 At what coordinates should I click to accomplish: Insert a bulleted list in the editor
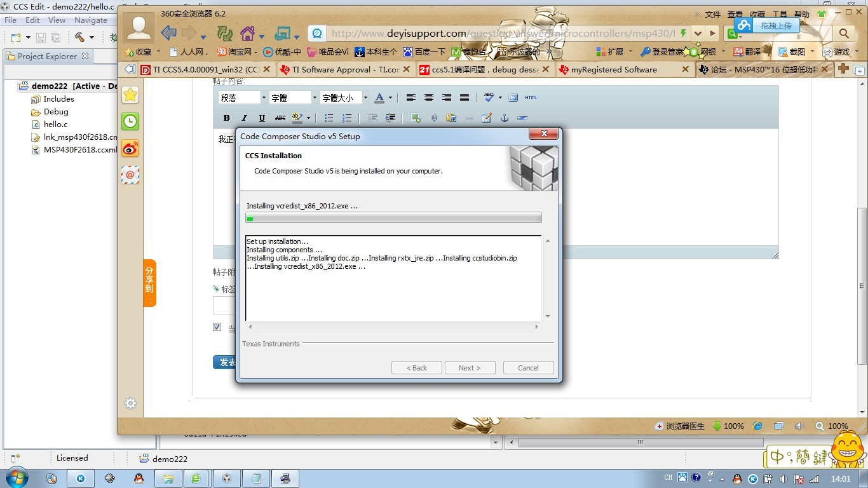pyautogui.click(x=329, y=118)
